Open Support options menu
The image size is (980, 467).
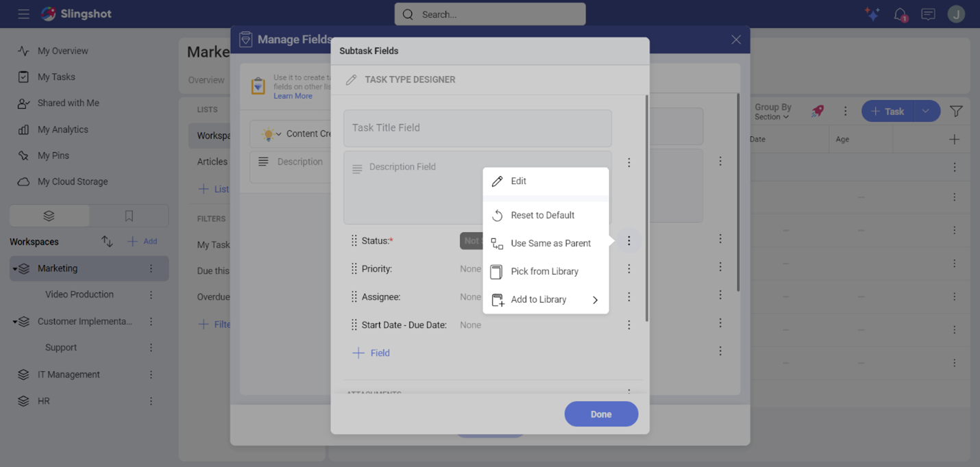click(x=151, y=347)
